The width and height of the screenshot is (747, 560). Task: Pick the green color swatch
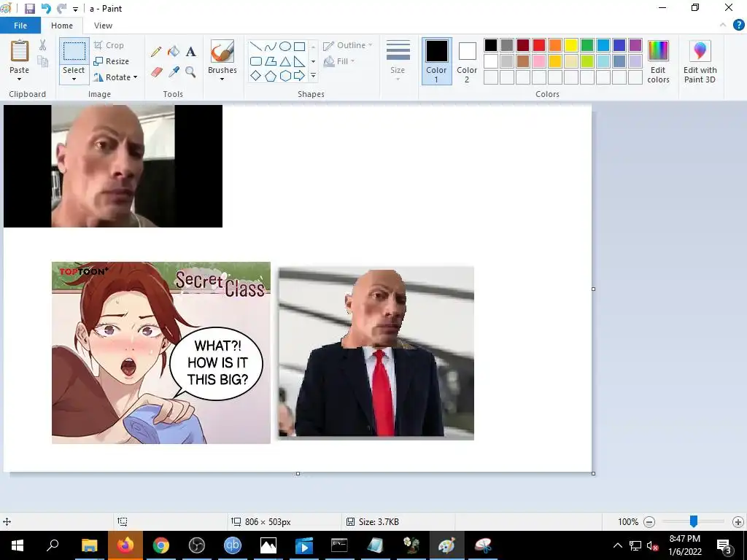pyautogui.click(x=587, y=45)
